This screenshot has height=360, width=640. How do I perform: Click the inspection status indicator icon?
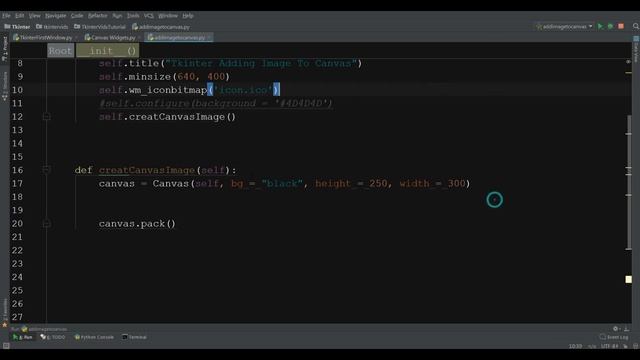tap(629, 62)
